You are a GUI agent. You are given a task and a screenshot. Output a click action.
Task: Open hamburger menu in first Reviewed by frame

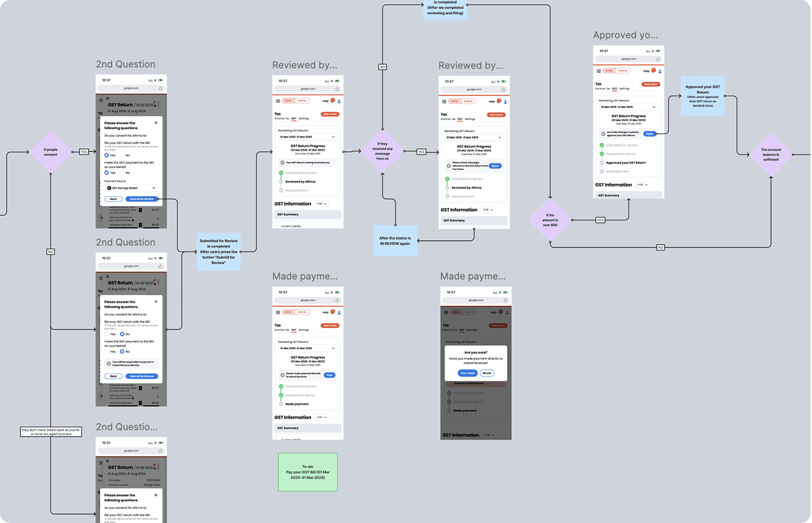(278, 101)
